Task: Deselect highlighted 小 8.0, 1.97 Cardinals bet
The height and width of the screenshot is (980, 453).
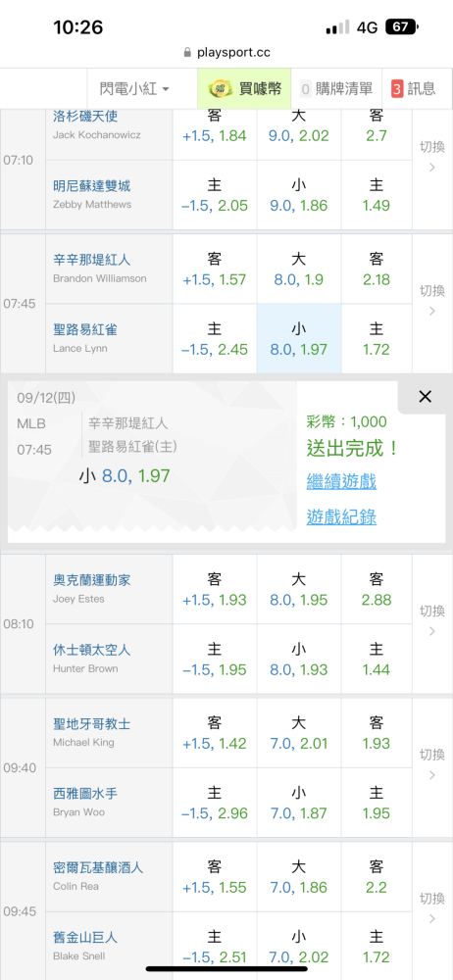Action: coord(299,339)
